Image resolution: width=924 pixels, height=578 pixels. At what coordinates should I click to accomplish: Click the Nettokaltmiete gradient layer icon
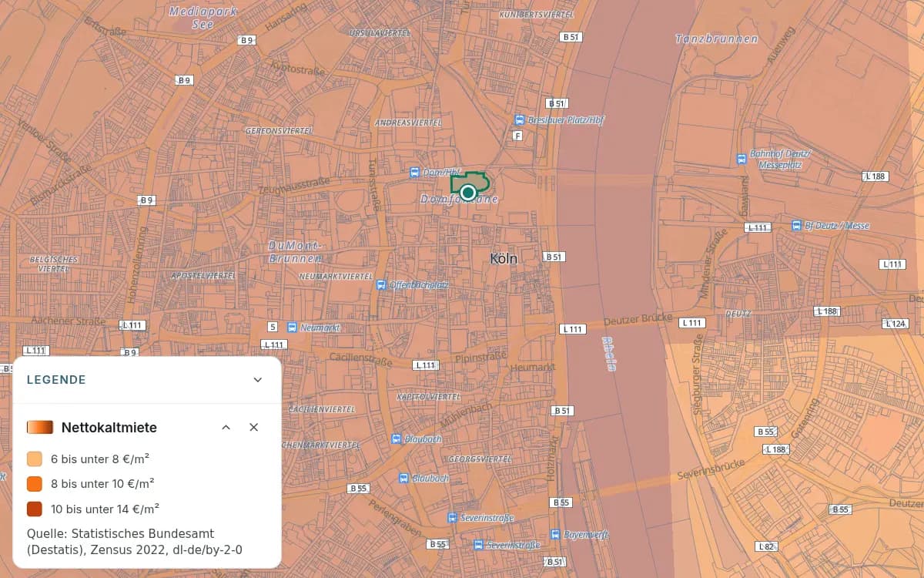(x=40, y=427)
